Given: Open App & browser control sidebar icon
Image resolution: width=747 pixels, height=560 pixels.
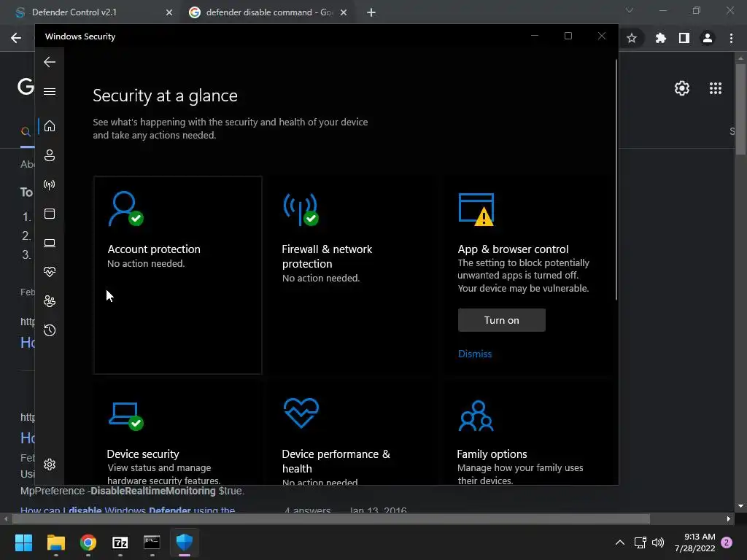Looking at the screenshot, I should pyautogui.click(x=50, y=214).
